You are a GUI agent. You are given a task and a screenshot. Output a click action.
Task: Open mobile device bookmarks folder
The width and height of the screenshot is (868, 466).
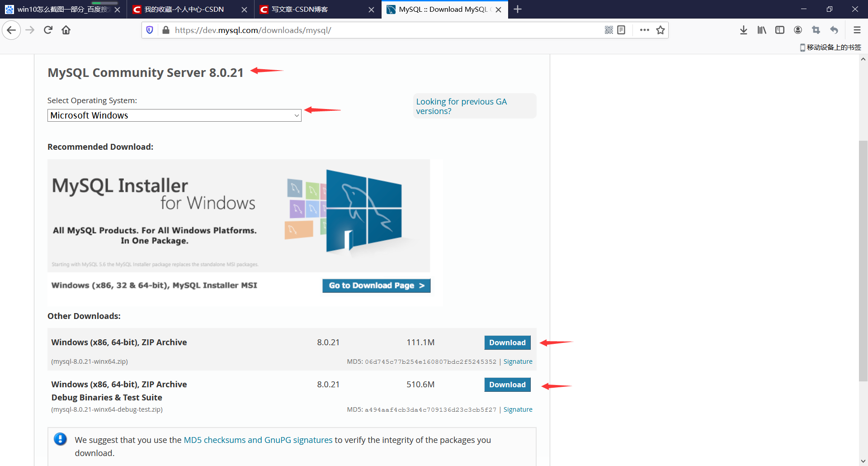[x=830, y=48]
